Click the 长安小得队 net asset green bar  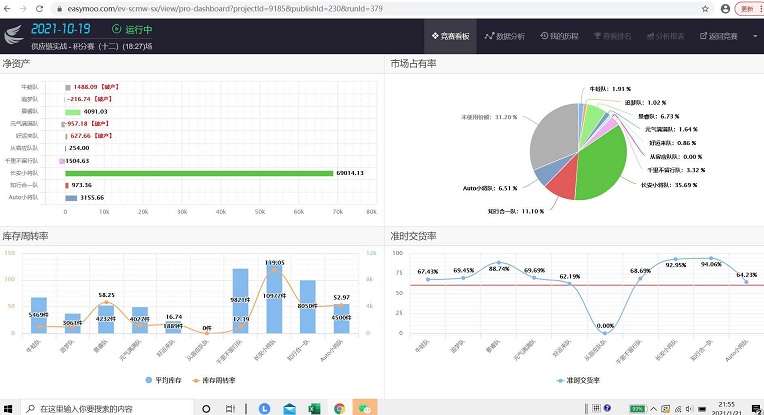click(198, 172)
